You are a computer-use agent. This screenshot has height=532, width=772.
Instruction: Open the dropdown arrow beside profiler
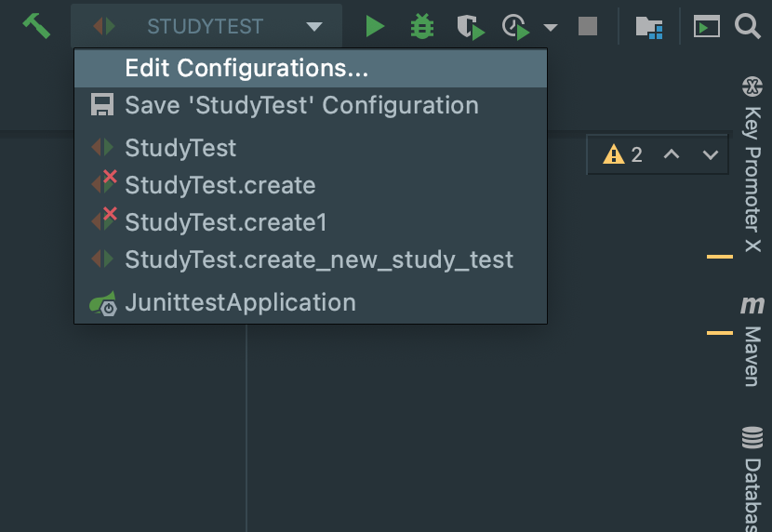[551, 27]
